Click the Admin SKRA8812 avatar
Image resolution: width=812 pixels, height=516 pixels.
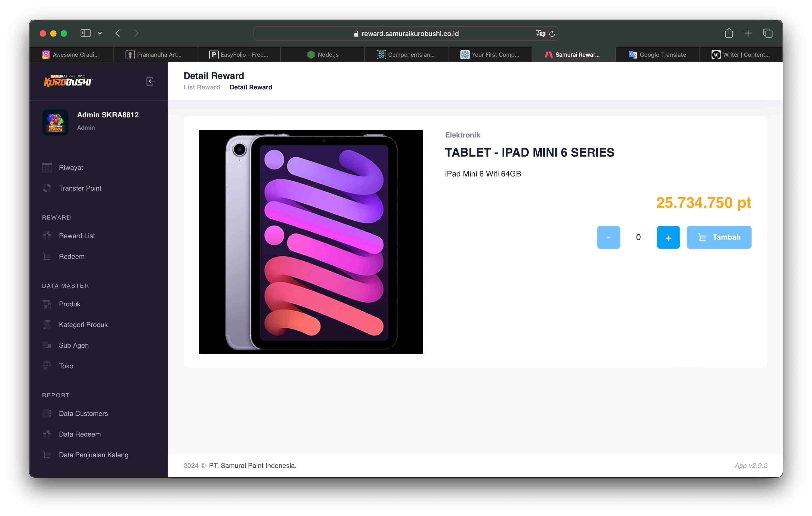click(x=55, y=122)
